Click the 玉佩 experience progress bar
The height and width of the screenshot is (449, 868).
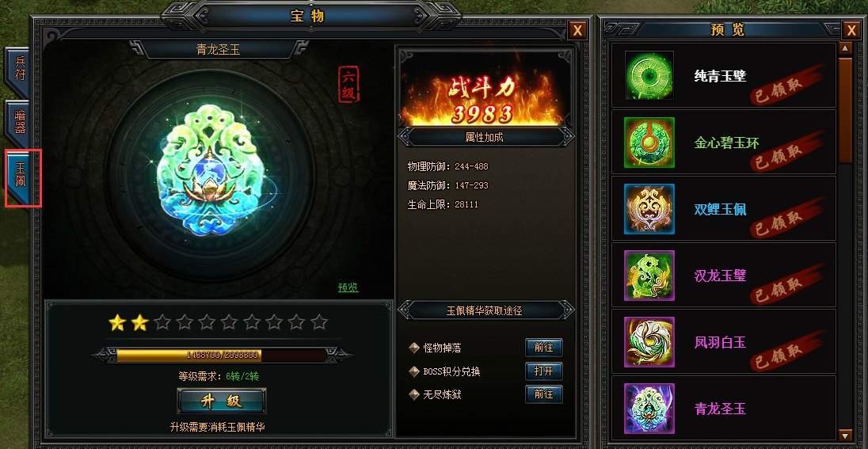pyautogui.click(x=222, y=355)
